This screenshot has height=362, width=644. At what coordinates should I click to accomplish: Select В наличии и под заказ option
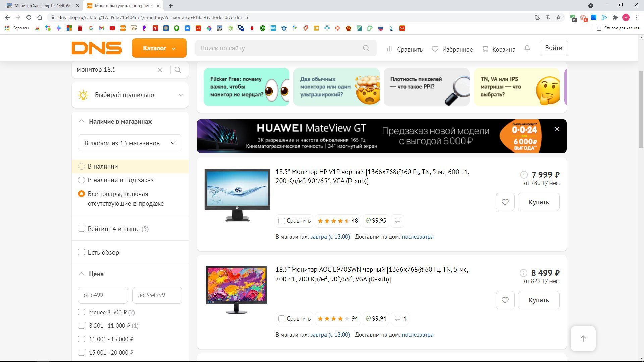pyautogui.click(x=81, y=180)
